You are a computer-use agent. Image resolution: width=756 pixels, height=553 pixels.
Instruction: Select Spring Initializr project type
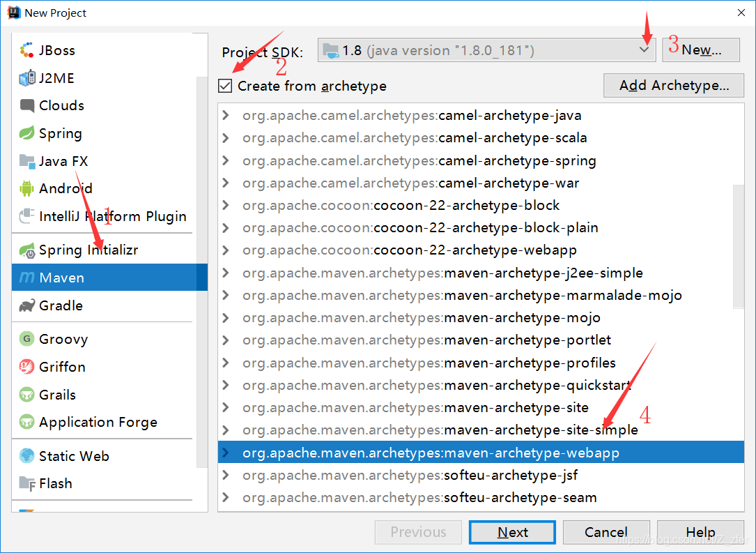point(104,250)
